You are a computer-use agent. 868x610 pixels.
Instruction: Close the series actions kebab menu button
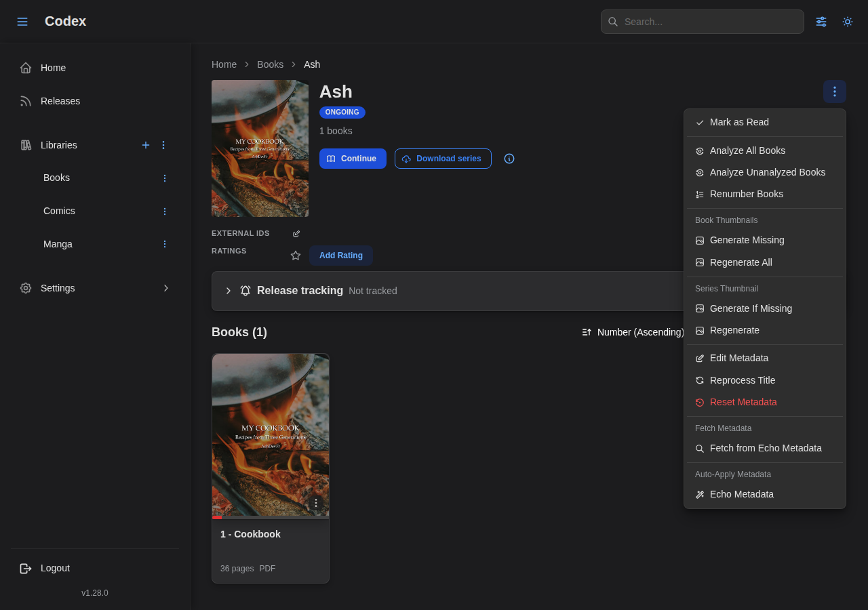[x=835, y=91]
